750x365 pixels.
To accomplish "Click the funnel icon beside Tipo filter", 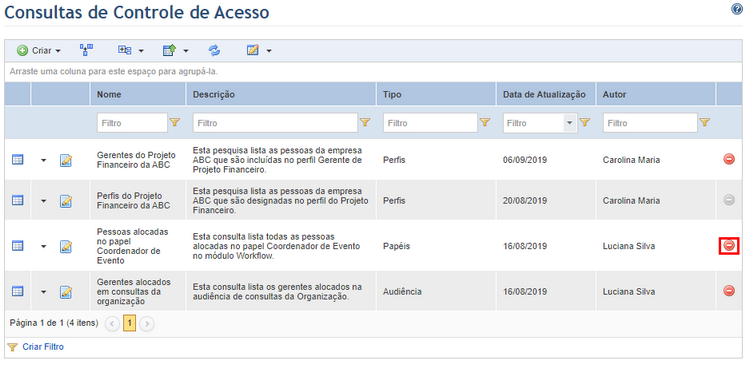I will tap(485, 123).
